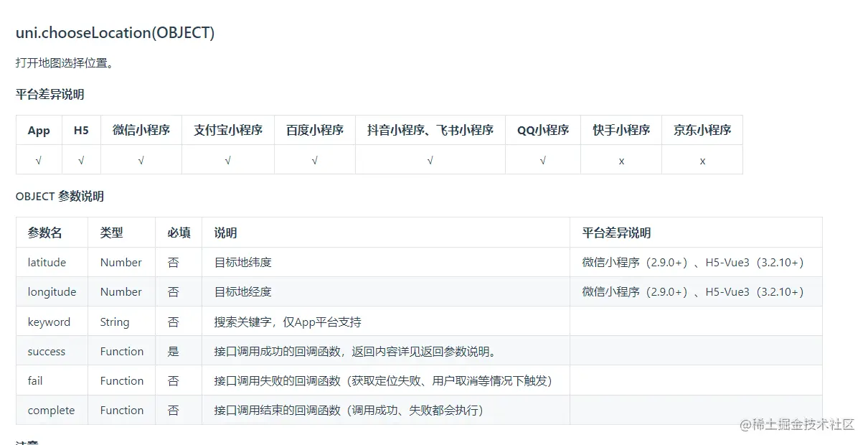Click the OBJECT 参数说明 heading

(x=60, y=196)
